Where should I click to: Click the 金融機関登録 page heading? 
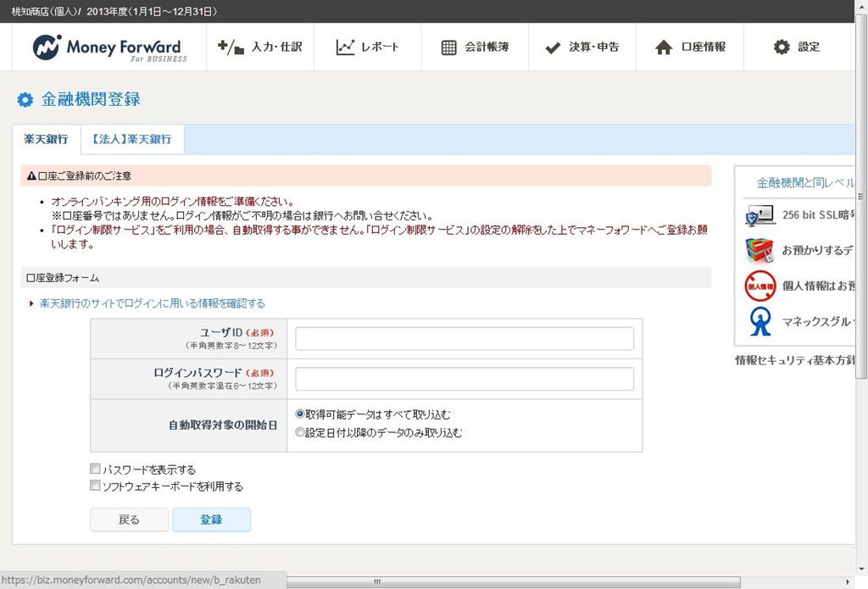pyautogui.click(x=91, y=100)
